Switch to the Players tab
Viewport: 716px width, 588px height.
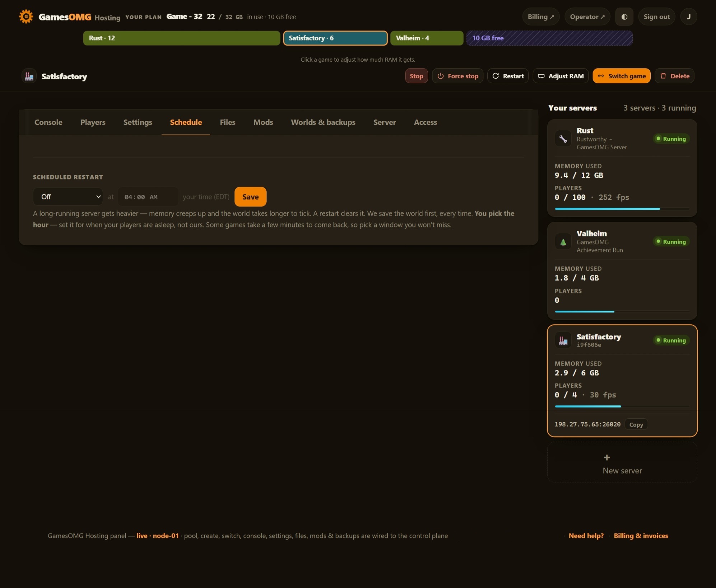click(93, 122)
